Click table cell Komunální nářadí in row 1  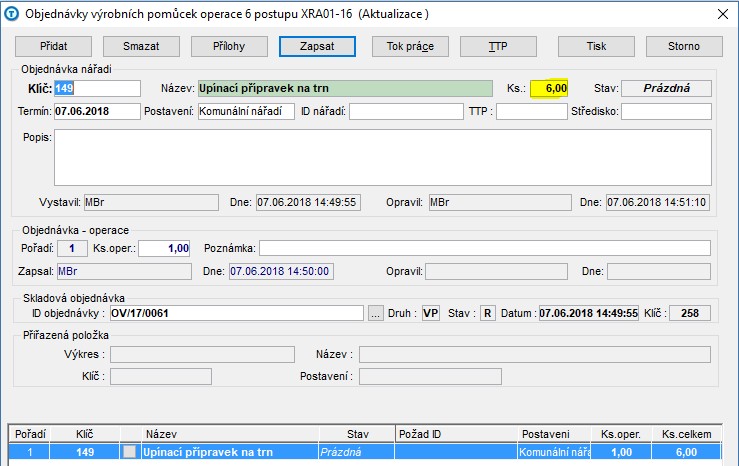point(554,452)
